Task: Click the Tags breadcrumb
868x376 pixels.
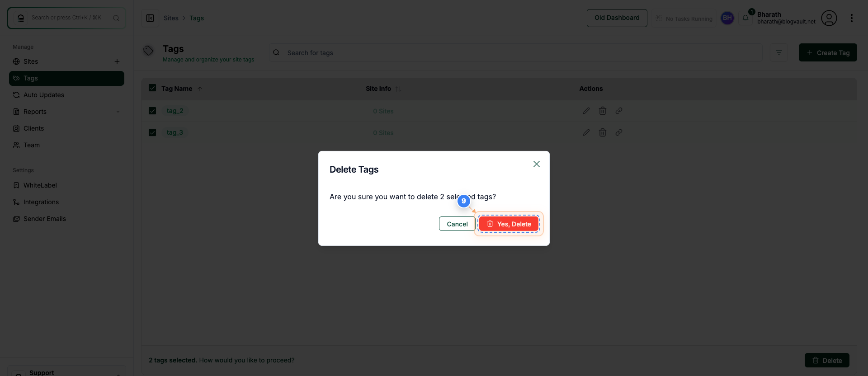Action: (x=197, y=18)
